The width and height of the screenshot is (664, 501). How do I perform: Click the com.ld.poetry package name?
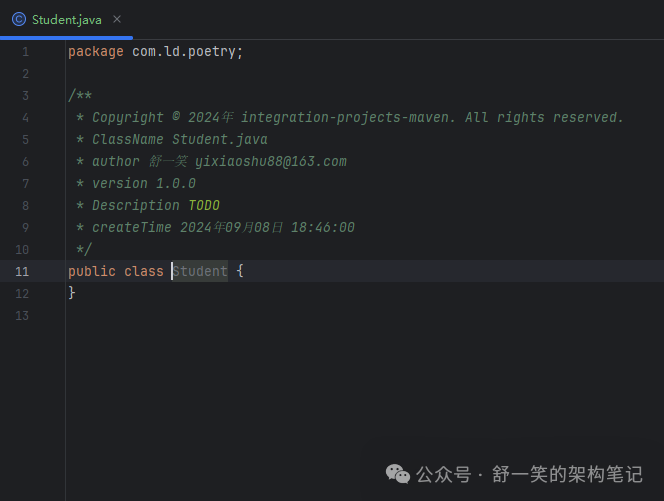point(187,52)
